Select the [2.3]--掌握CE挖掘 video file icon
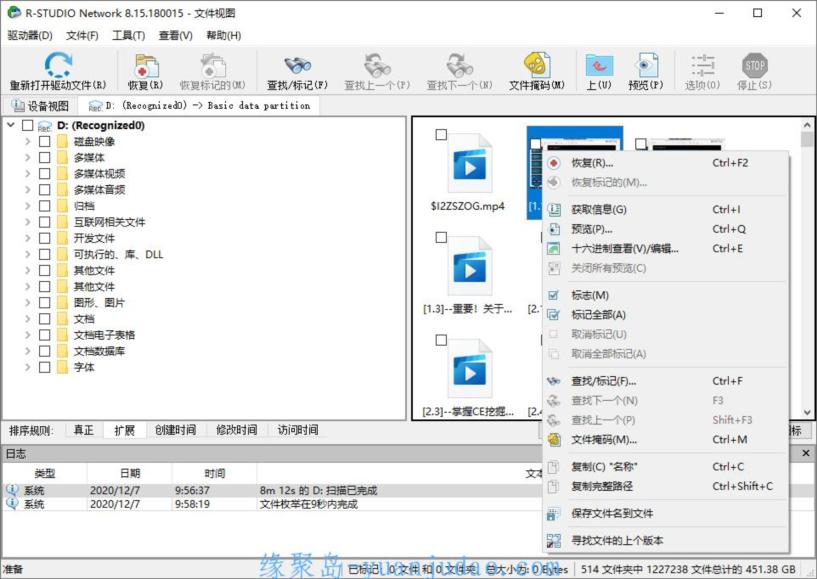Screen dimensions: 817x579 pyautogui.click(x=469, y=369)
